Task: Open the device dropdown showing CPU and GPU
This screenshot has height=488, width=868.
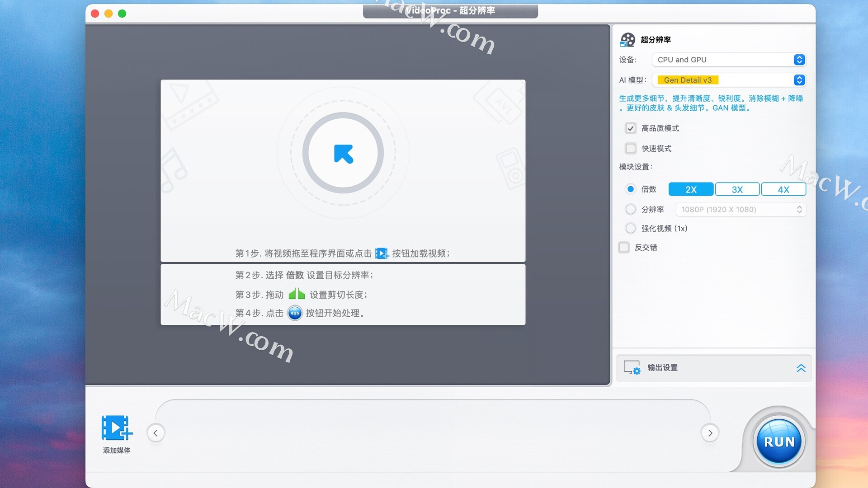Action: coord(729,60)
